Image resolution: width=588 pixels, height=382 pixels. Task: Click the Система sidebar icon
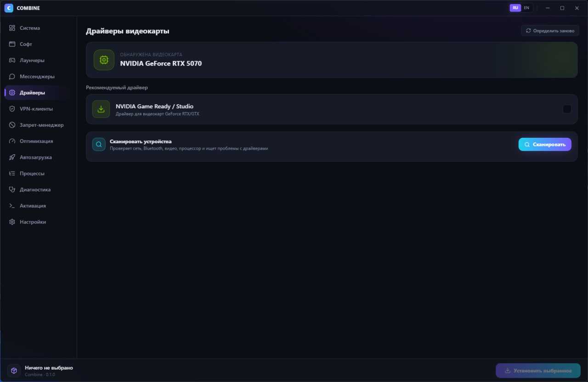(x=12, y=28)
